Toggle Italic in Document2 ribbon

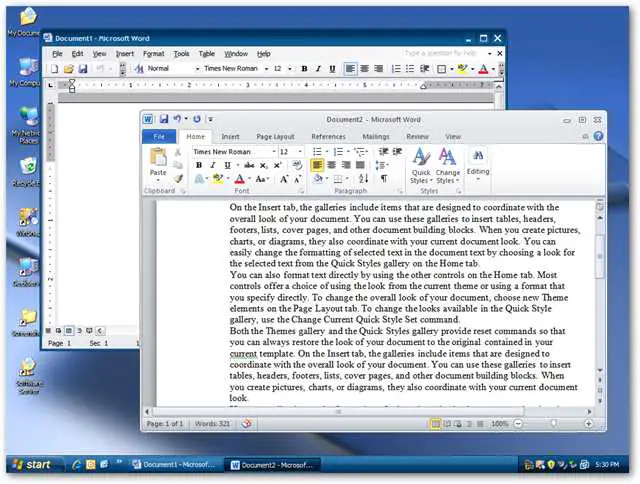click(x=213, y=165)
